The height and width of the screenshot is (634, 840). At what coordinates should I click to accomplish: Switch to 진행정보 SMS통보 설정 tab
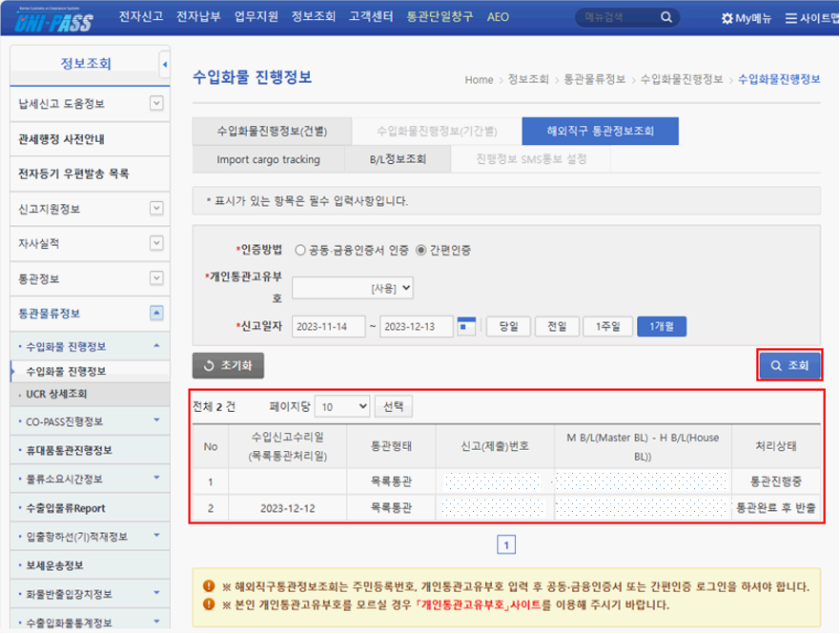(x=530, y=159)
